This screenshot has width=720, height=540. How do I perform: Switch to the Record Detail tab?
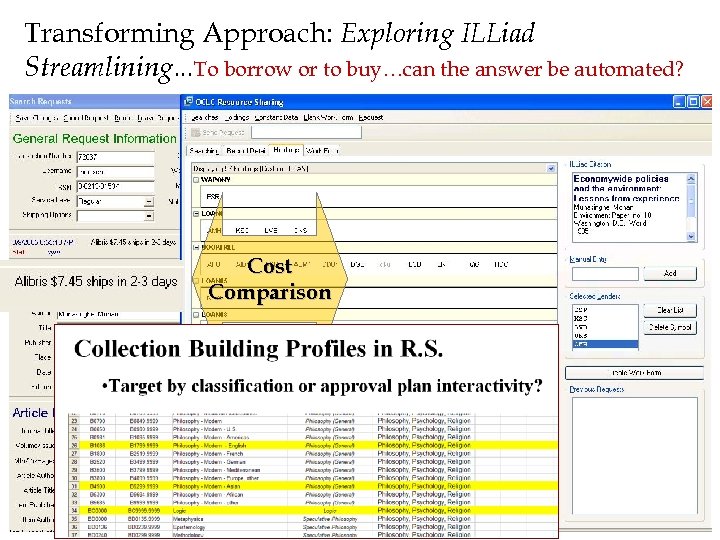coord(246,151)
